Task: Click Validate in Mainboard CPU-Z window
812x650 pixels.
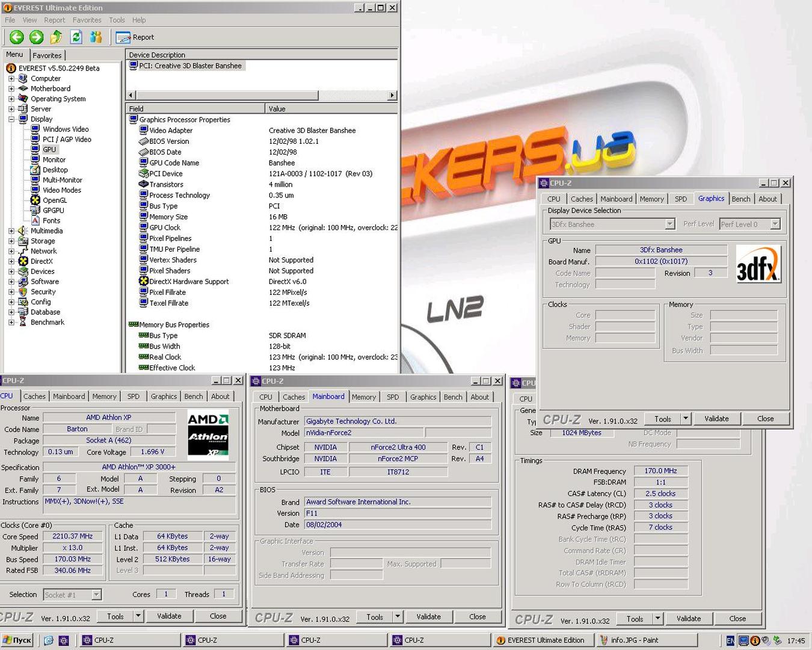Action: tap(428, 617)
